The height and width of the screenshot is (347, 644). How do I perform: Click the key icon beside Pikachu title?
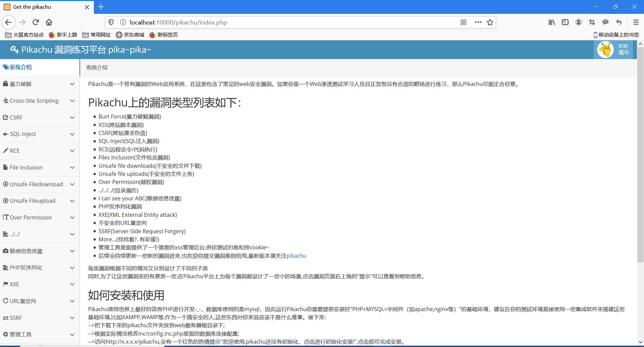[x=14, y=50]
